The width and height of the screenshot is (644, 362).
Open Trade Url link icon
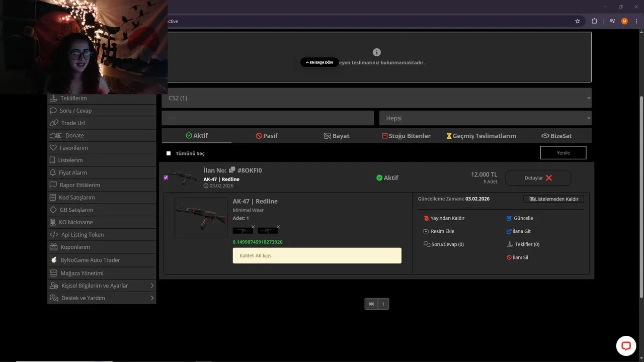54,123
